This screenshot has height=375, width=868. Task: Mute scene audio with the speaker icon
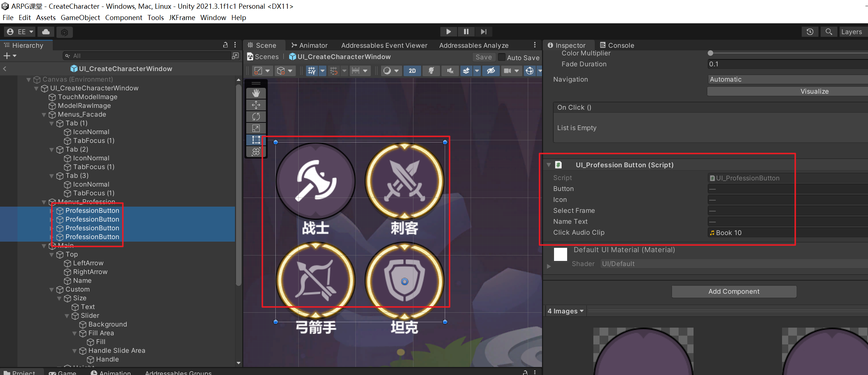pos(450,71)
